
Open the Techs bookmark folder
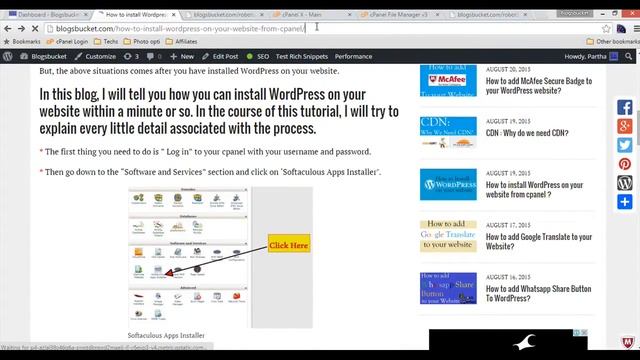[106, 41]
